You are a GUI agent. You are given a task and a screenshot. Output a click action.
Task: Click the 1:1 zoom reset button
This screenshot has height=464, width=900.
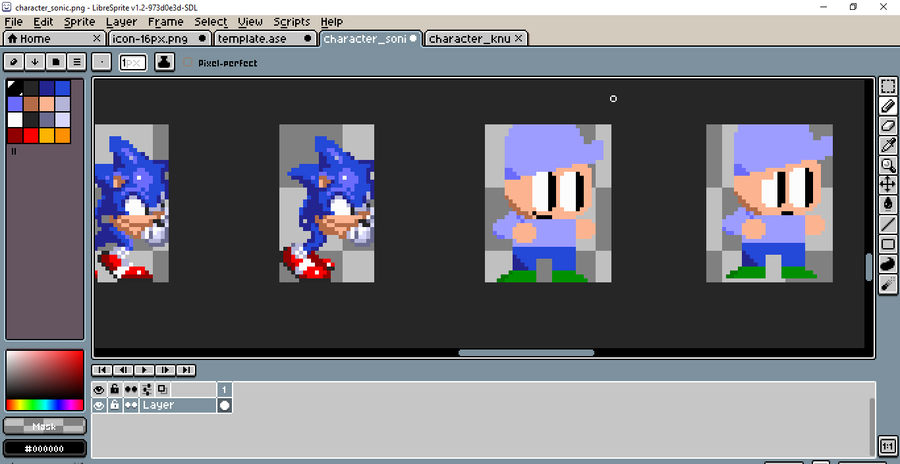click(x=887, y=446)
